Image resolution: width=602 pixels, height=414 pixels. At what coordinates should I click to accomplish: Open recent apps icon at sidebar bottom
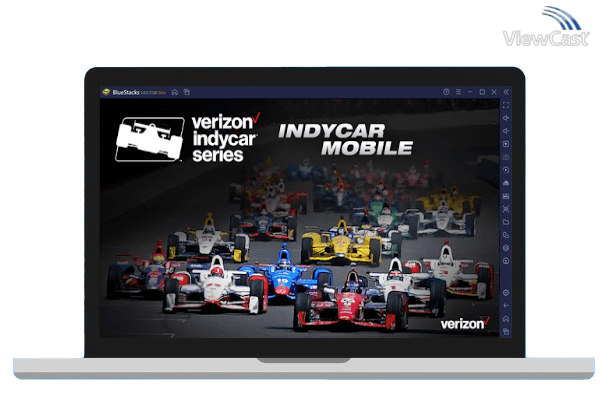[x=506, y=331]
